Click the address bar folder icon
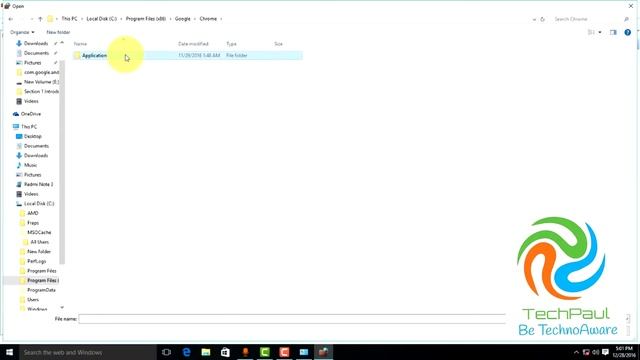 pos(50,19)
